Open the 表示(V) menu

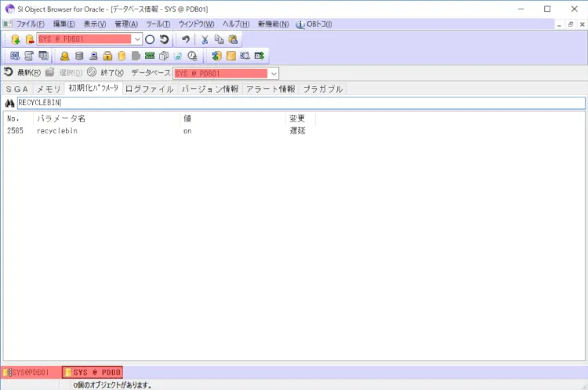coord(95,24)
